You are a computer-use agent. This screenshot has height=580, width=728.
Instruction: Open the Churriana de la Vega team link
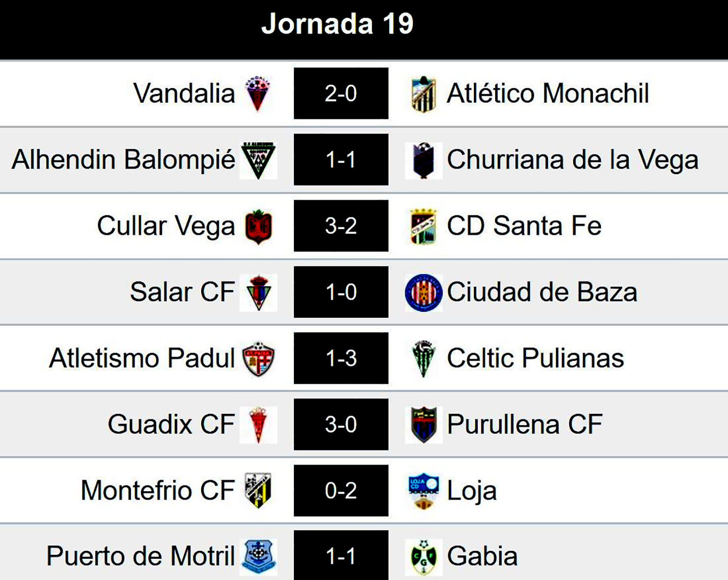tap(572, 160)
